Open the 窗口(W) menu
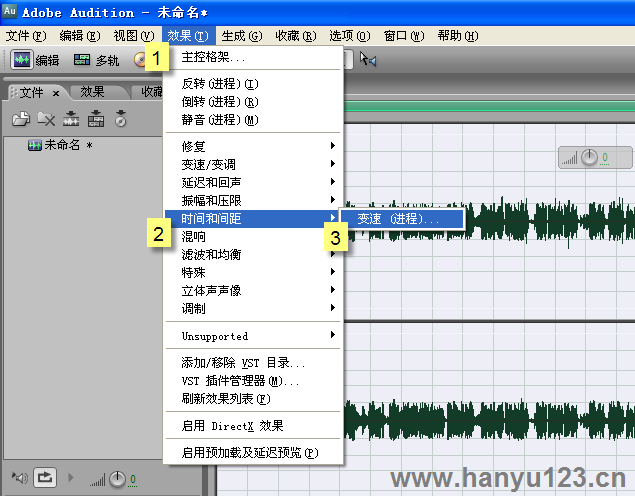635x496 pixels. (x=404, y=36)
